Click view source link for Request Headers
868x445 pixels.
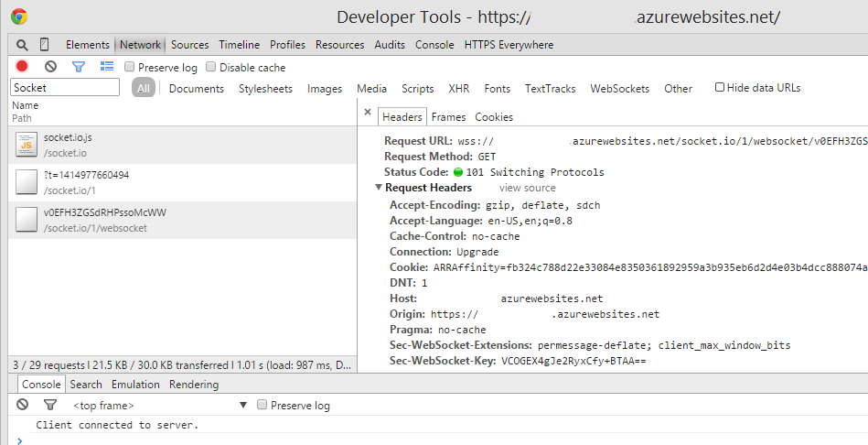[527, 188]
